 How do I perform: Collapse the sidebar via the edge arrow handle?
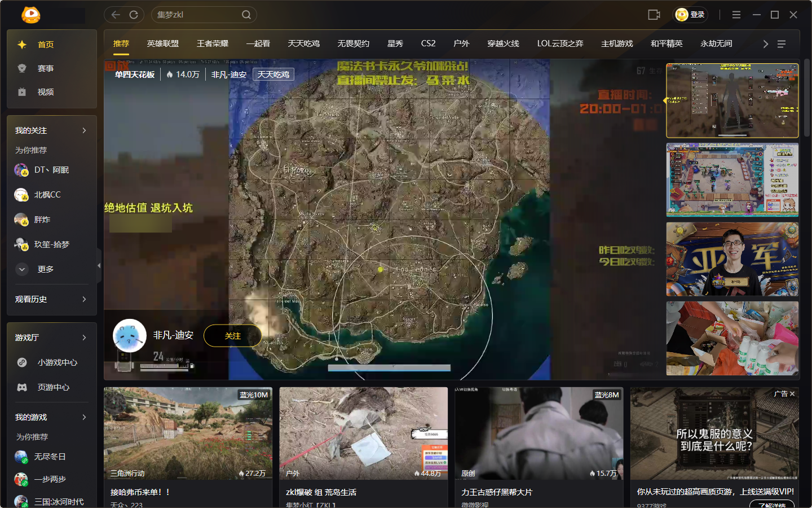coord(99,265)
